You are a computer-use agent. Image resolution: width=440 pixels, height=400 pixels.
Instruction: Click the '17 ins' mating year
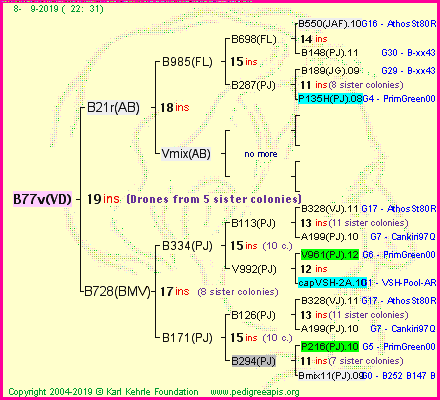[175, 291]
